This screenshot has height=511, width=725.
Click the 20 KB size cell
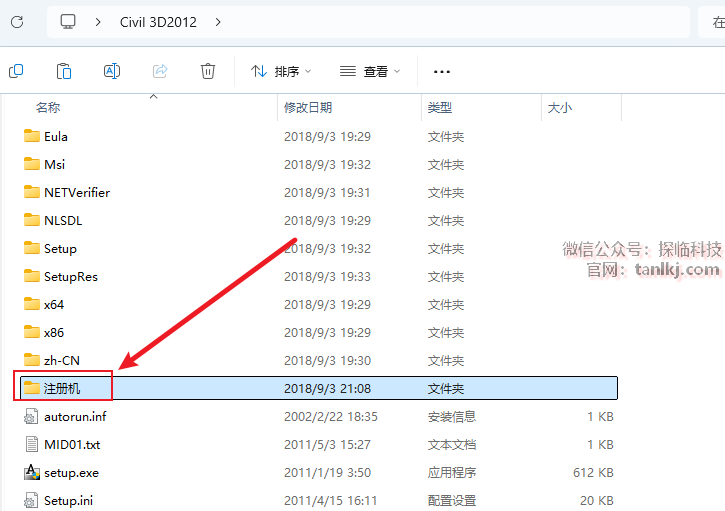596,501
